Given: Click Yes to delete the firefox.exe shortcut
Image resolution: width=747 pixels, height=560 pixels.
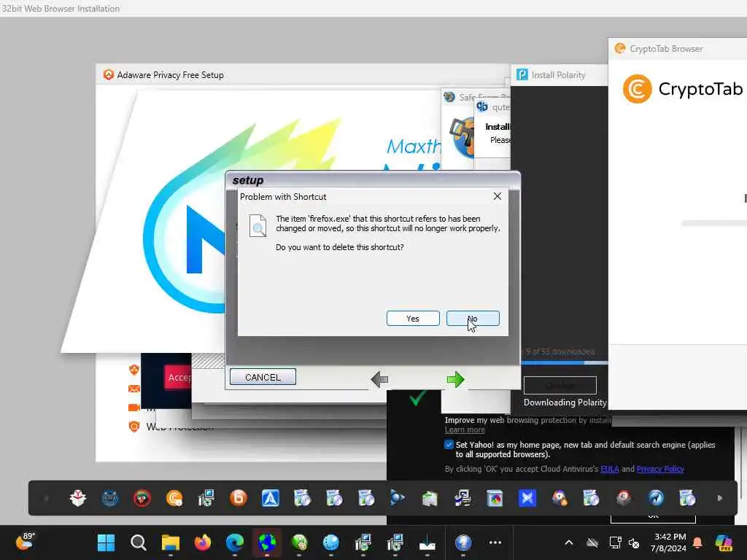Looking at the screenshot, I should pyautogui.click(x=413, y=319).
